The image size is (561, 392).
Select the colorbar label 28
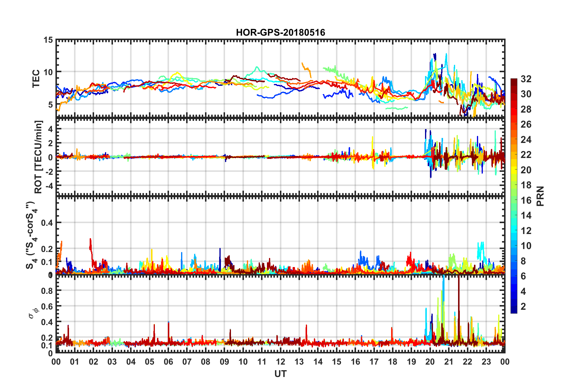click(526, 109)
